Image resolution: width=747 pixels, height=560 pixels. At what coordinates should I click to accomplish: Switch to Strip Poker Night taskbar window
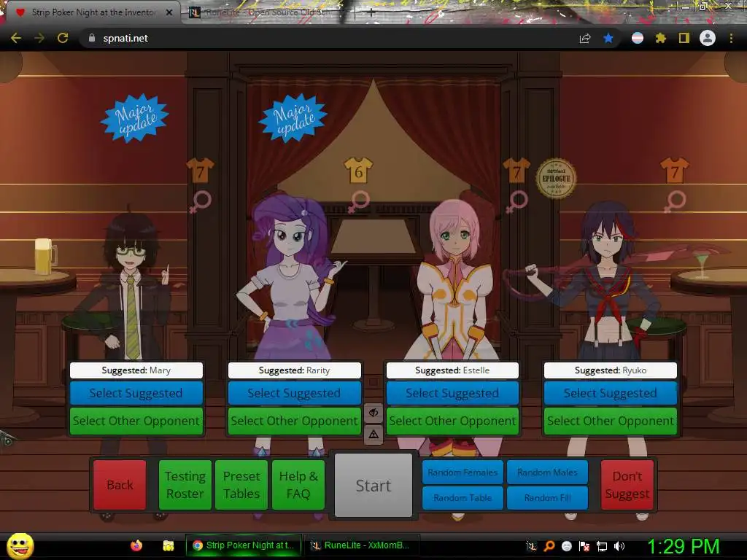(244, 545)
